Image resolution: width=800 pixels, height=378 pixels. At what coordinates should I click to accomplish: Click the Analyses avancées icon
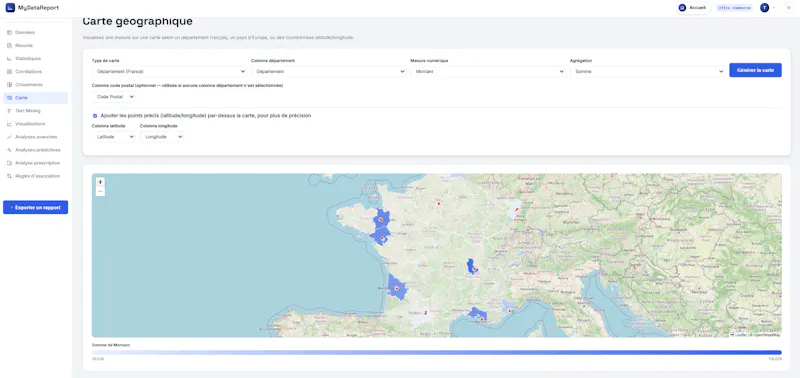[x=9, y=137]
